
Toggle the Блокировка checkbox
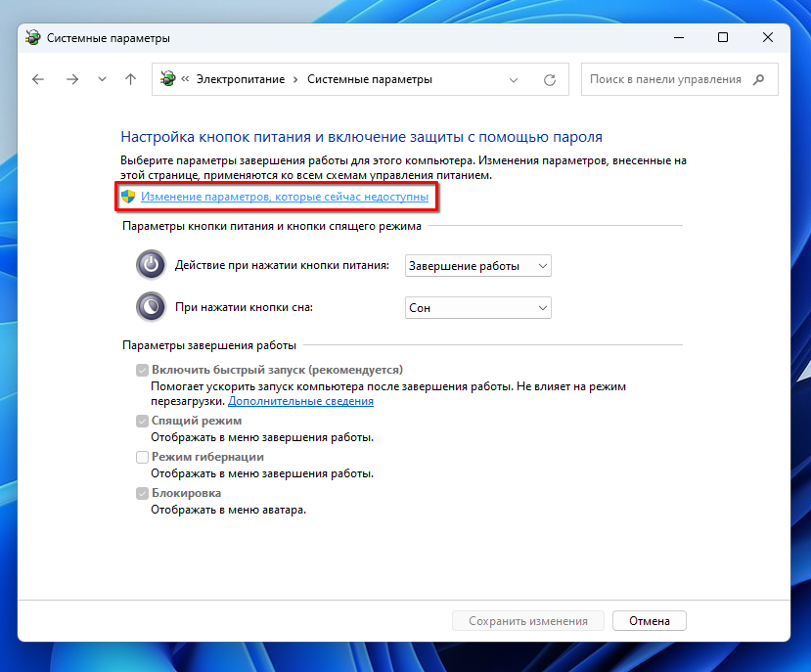[142, 494]
